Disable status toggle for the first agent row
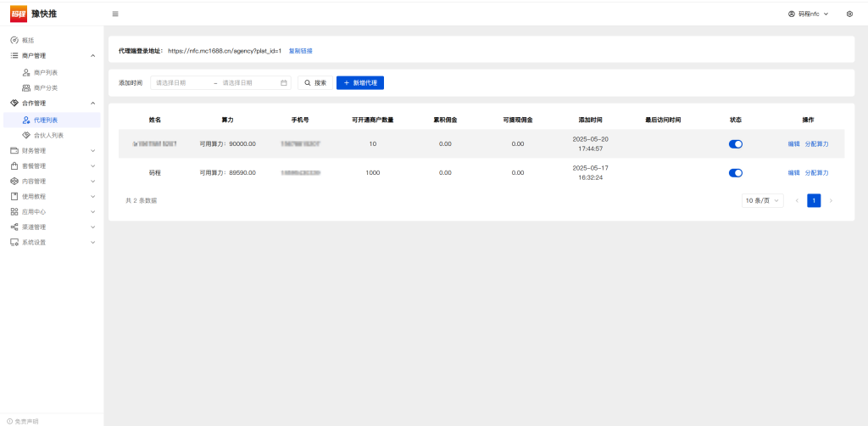 coord(735,144)
